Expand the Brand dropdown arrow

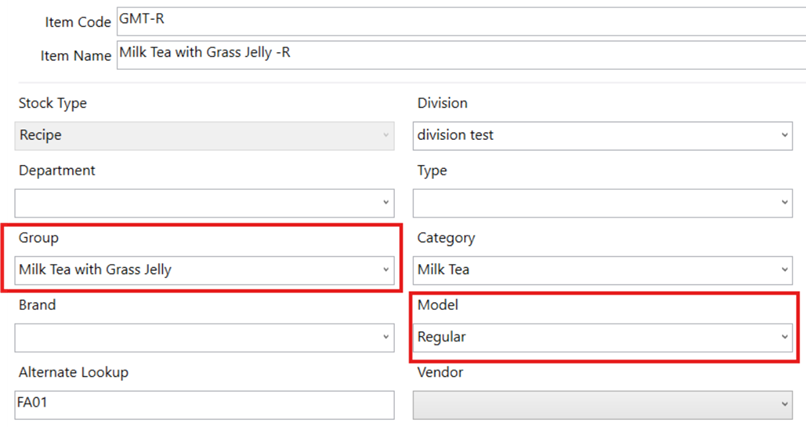tap(386, 338)
